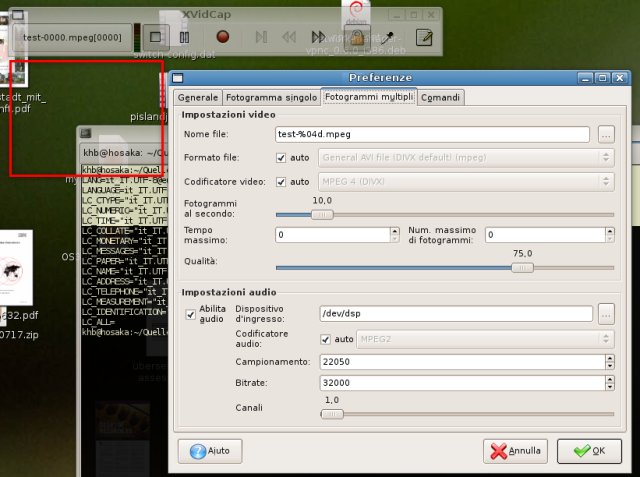Toggle the XVidCap lock capture-area icon
640x477 pixels.
357,38
